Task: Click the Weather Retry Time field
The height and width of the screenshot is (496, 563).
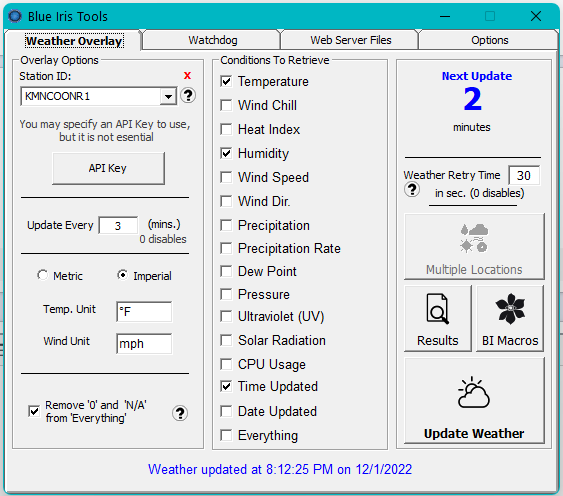Action: 524,175
